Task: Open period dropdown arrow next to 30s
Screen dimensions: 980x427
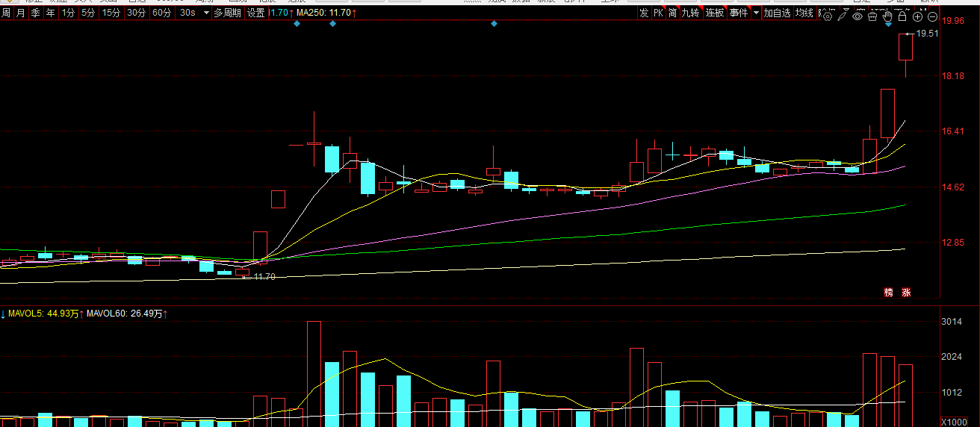Action: coord(206,13)
